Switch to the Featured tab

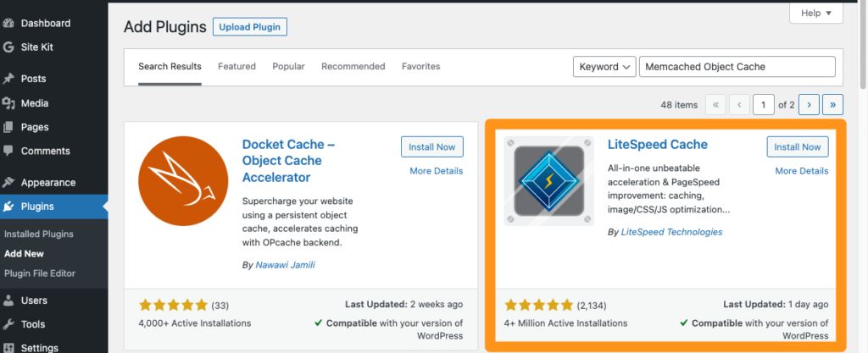(x=236, y=67)
